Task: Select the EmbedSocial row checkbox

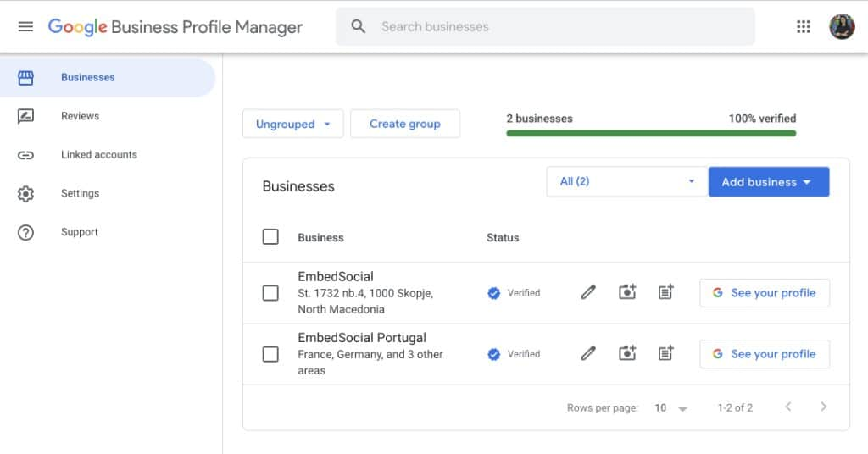Action: (x=270, y=293)
